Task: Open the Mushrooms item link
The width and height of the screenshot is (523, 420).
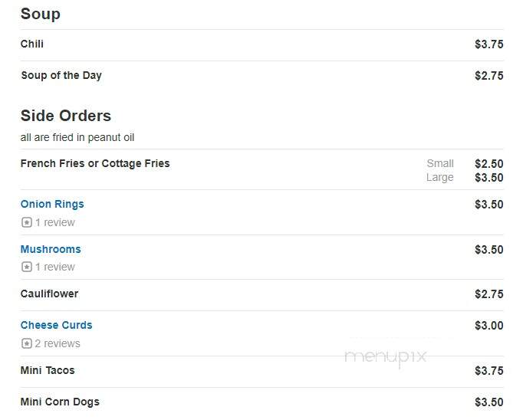Action: pos(51,249)
